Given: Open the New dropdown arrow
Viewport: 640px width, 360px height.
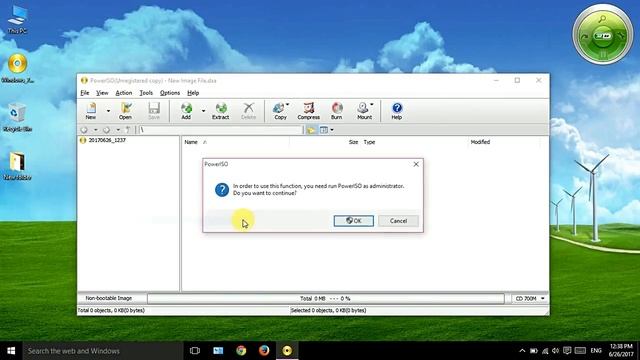Looking at the screenshot, I should (108, 111).
